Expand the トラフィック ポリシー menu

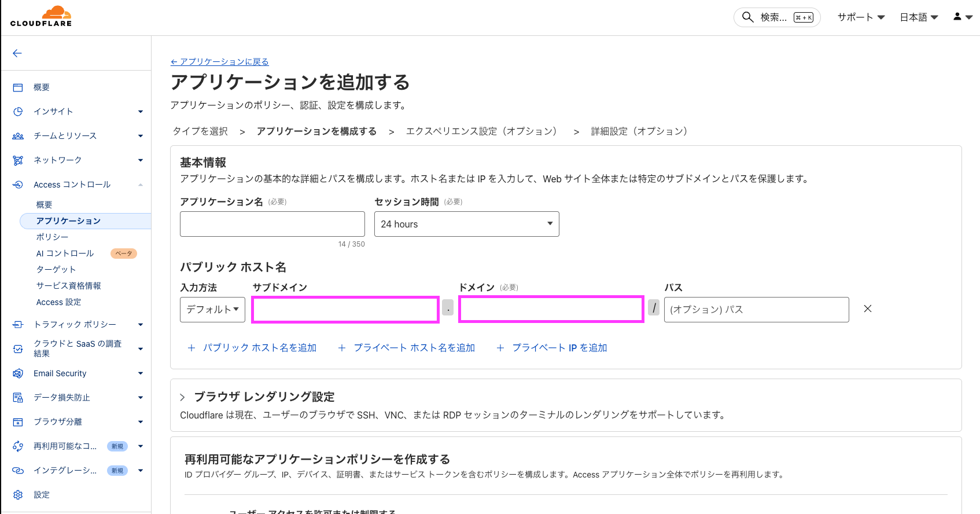pos(141,325)
